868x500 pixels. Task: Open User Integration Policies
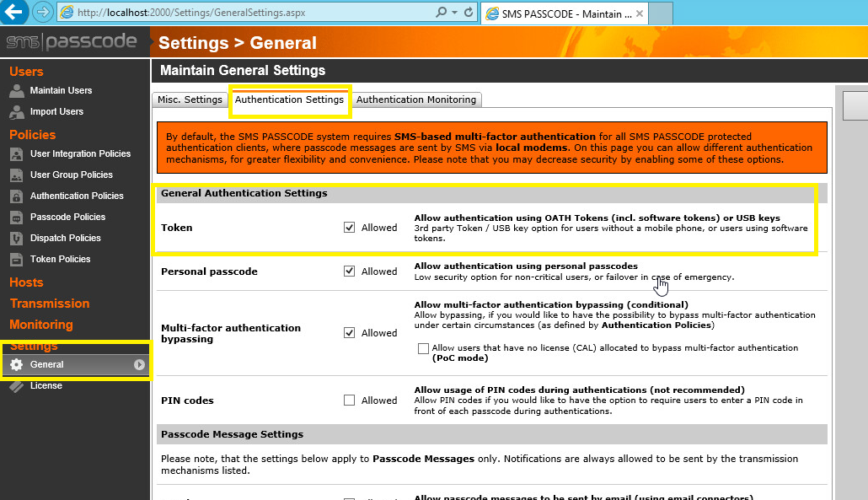80,154
